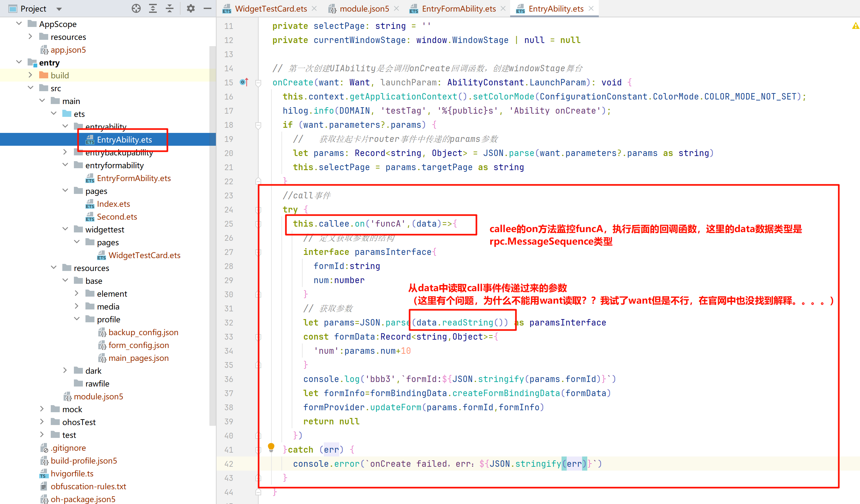
Task: Click the locate/select opened file target icon
Action: pos(136,9)
